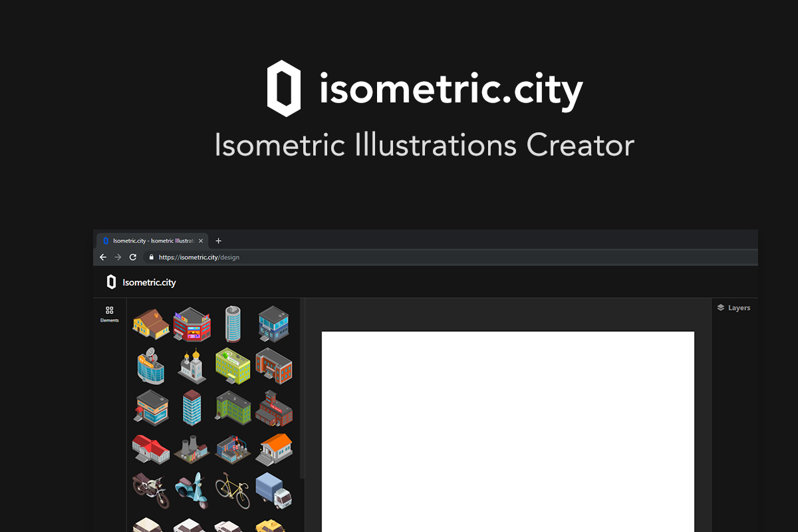Select the green apartment block
Image resolution: width=798 pixels, height=532 pixels.
click(233, 407)
